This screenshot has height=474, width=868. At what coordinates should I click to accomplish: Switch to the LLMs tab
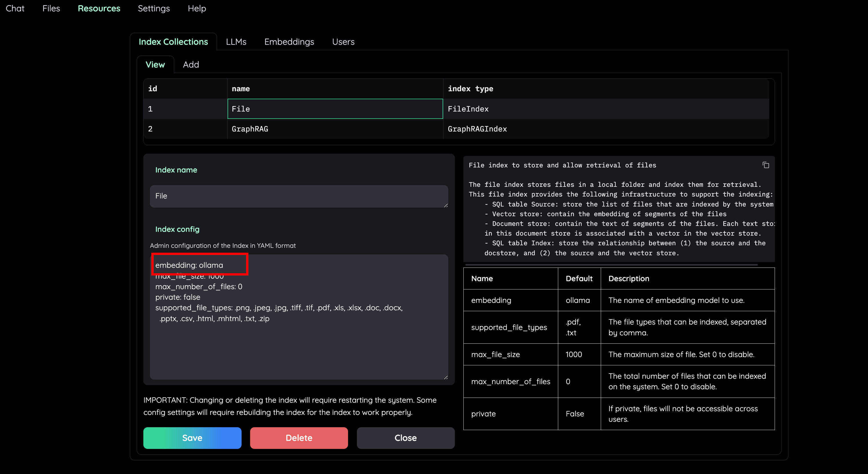tap(236, 42)
